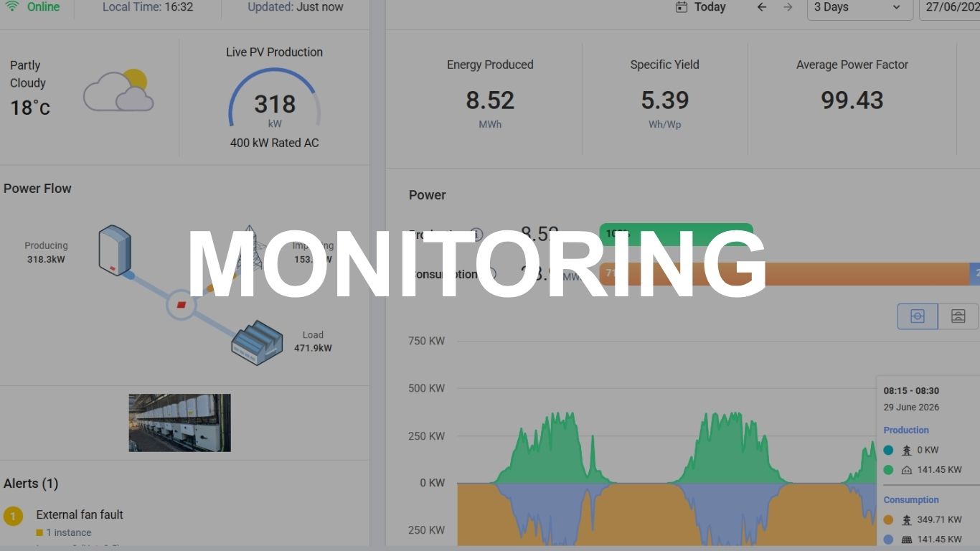980x551 pixels.
Task: Go to next period with right arrow
Action: pyautogui.click(x=788, y=7)
